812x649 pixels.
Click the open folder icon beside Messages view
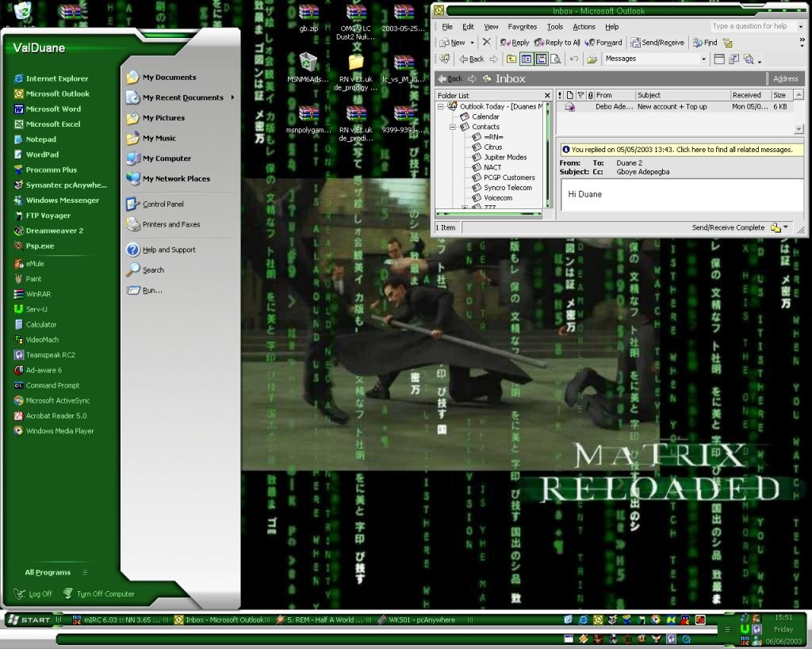(592, 59)
